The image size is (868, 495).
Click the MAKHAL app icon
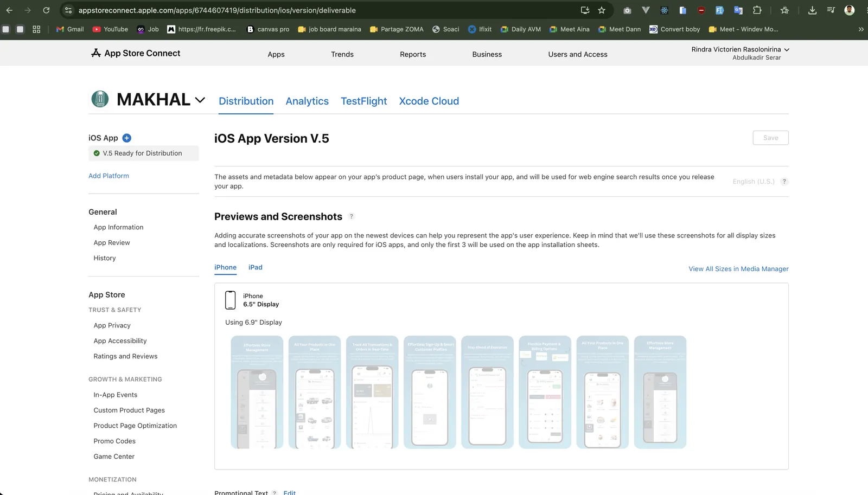100,99
